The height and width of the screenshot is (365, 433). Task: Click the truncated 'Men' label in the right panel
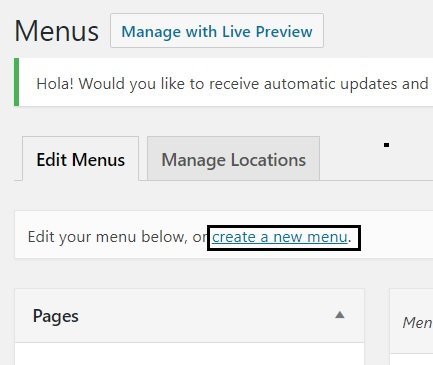(418, 323)
